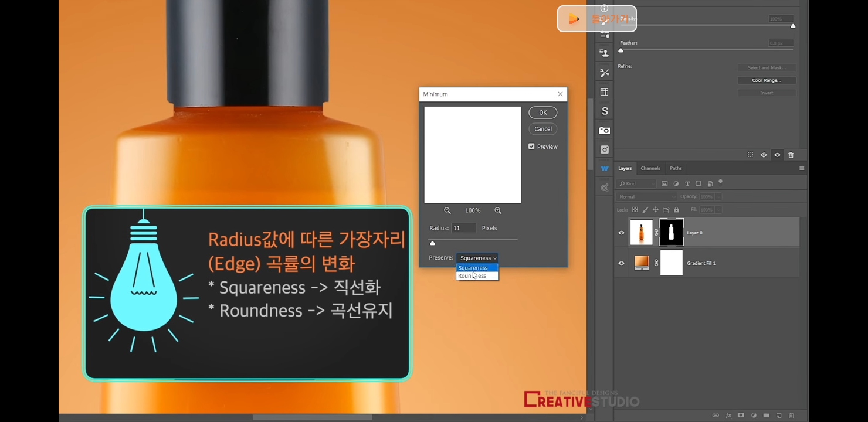Open the Preserve dropdown
This screenshot has width=868, height=422.
(x=477, y=258)
